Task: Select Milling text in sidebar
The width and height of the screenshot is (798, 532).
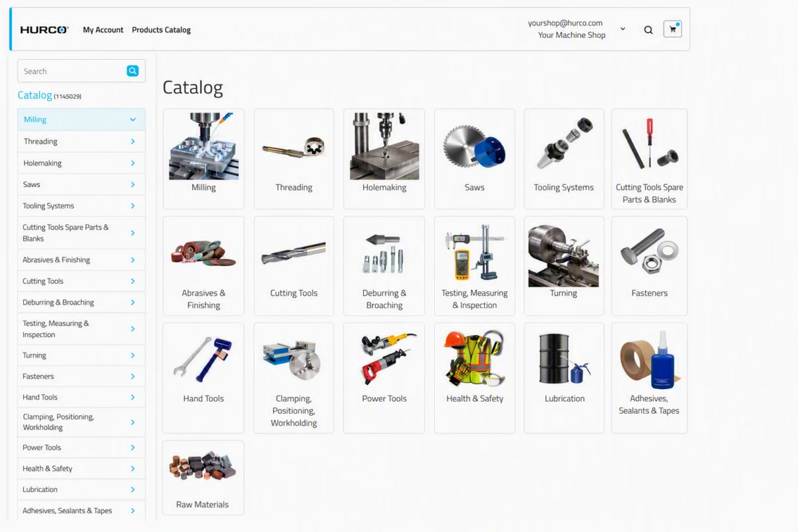Action: [x=35, y=120]
